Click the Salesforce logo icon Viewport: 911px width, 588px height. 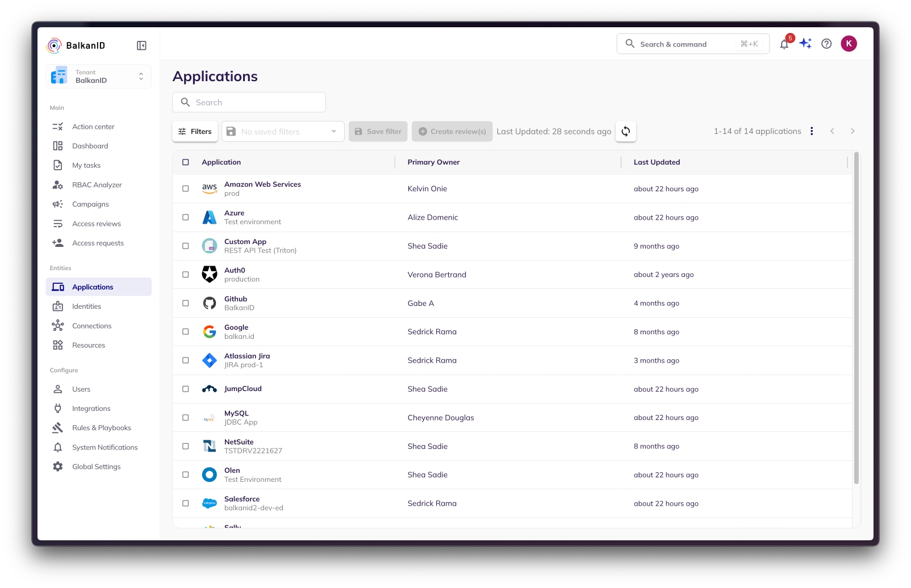click(210, 503)
